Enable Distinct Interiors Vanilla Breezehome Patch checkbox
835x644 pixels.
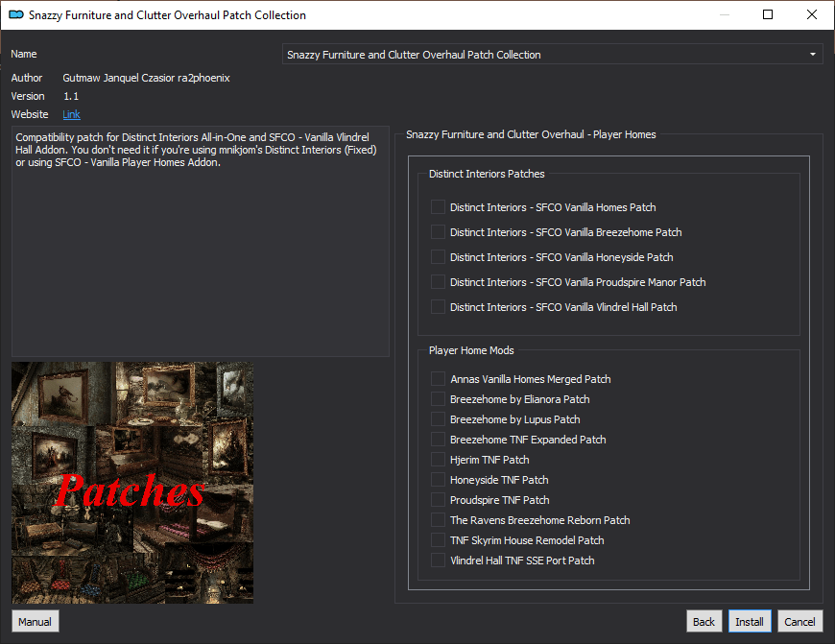click(x=438, y=232)
